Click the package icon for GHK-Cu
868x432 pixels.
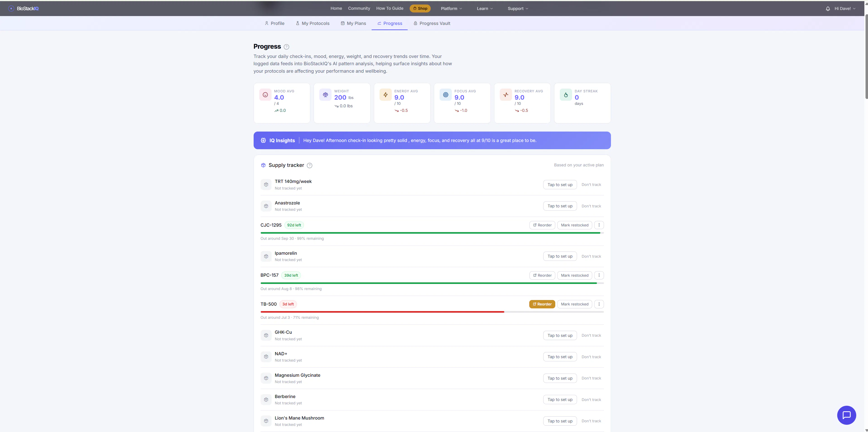click(266, 335)
